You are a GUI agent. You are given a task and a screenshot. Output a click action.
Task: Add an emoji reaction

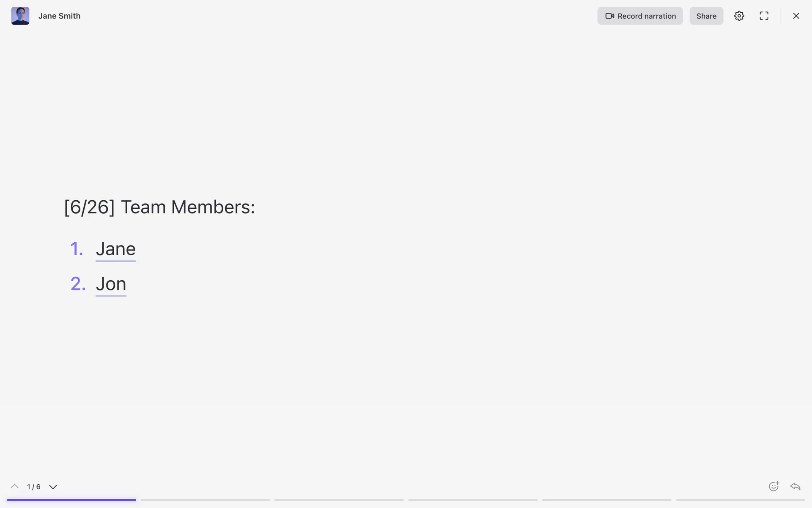tap(774, 486)
